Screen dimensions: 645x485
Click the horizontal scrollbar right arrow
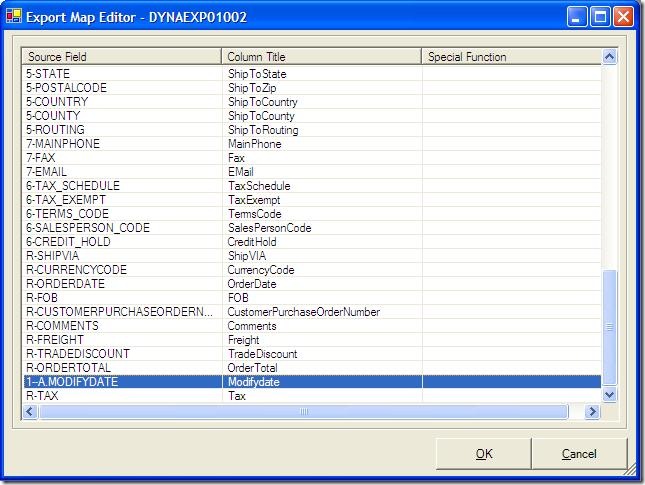coord(592,411)
